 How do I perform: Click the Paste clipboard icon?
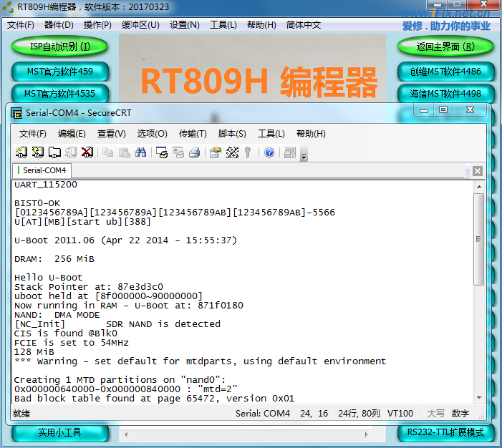(124, 152)
